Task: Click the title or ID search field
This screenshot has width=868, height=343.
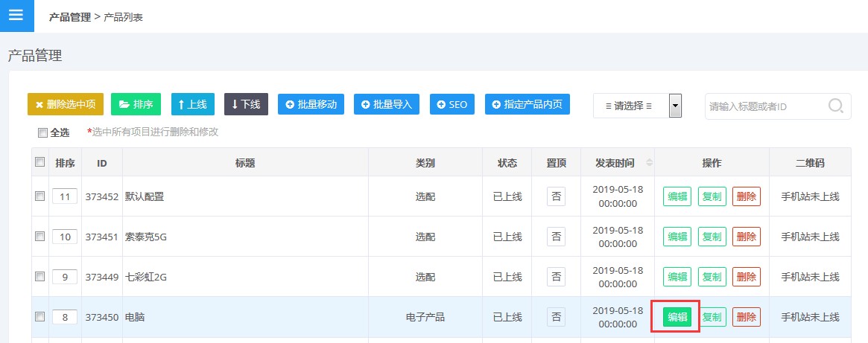Action: point(766,106)
